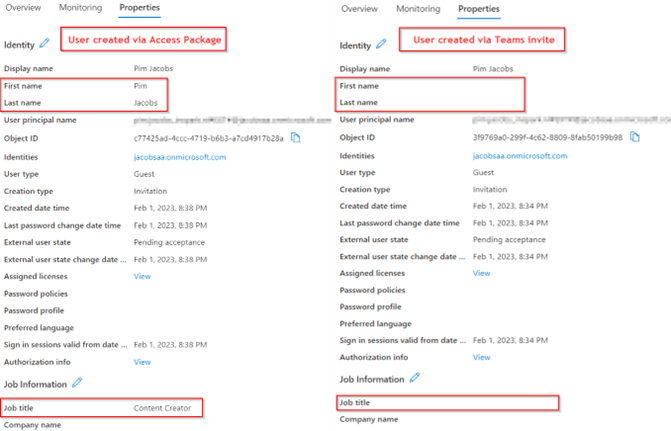671x431 pixels.
Task: Edit Identity section in right panel
Action: click(x=381, y=45)
